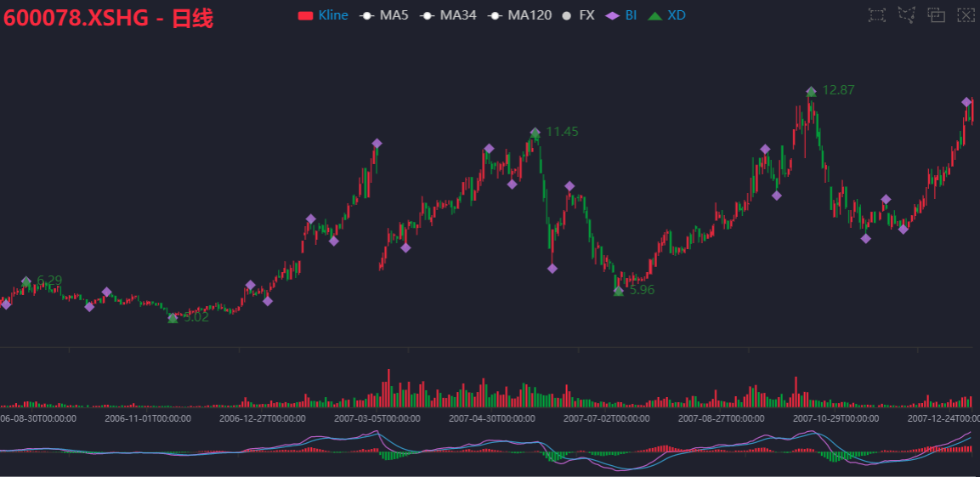This screenshot has width=980, height=477.
Task: Click the green triangle marker at 5.96
Action: point(618,292)
